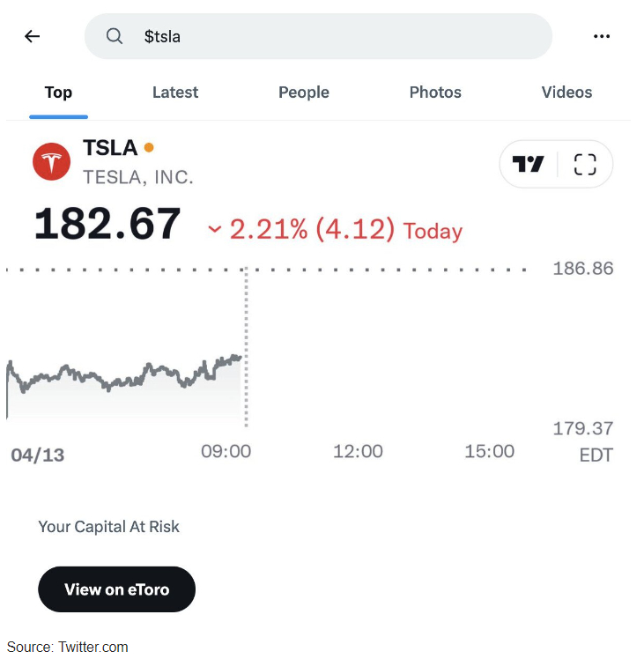Click the red down chevron by 2.21%
The width and height of the screenshot is (644, 659).
(x=214, y=229)
